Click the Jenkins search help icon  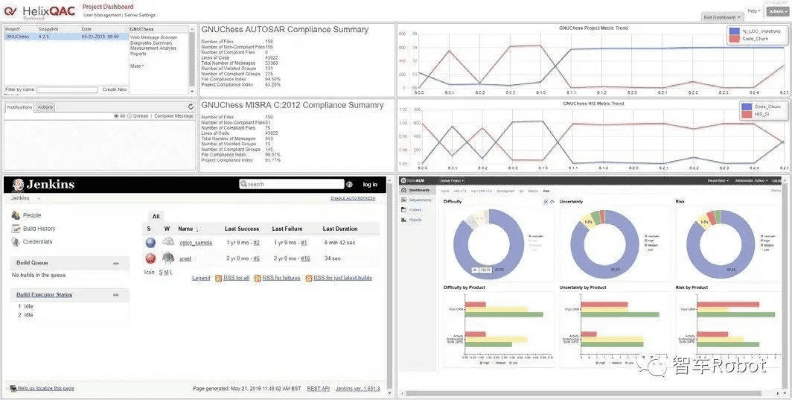pyautogui.click(x=350, y=185)
